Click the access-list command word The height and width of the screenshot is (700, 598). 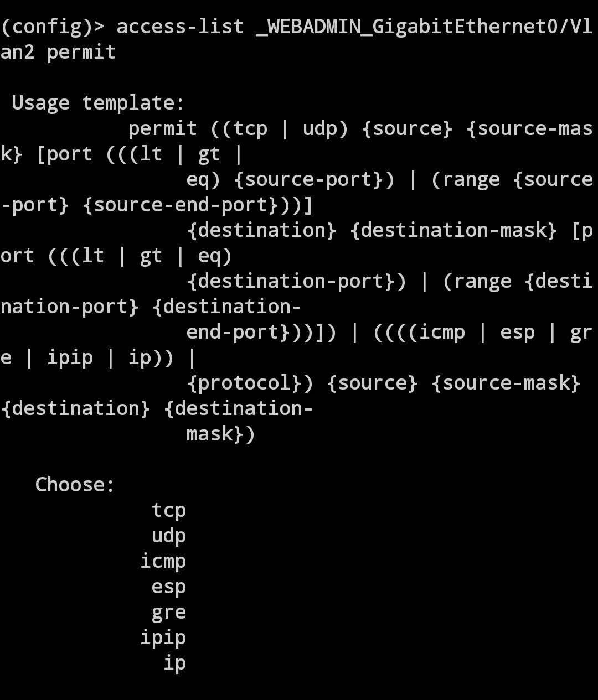point(180,27)
